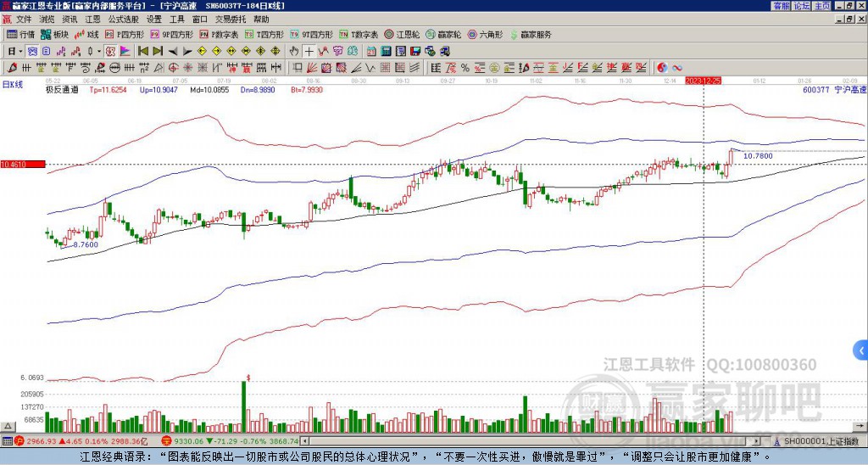Open the T数字表 time number table
Image resolution: width=868 pixels, height=465 pixels.
359,34
